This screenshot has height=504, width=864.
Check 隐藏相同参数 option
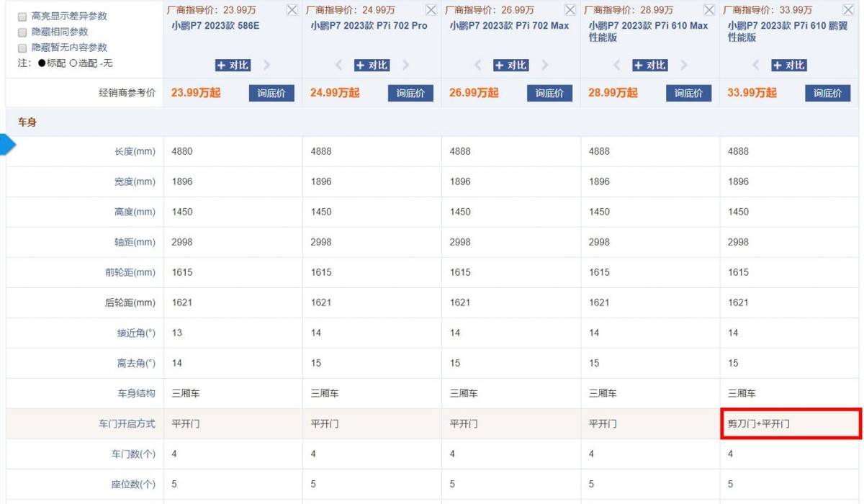click(22, 32)
